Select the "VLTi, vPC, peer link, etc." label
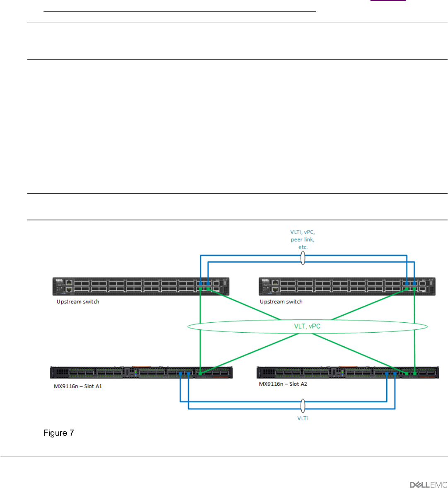The height and width of the screenshot is (488, 448). [303, 239]
